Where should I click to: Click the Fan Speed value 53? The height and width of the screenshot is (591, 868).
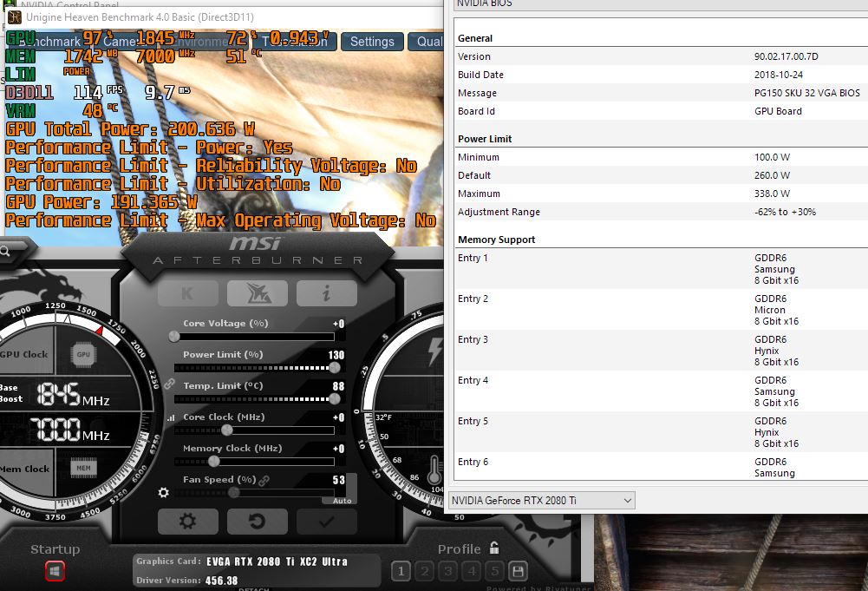pos(338,480)
